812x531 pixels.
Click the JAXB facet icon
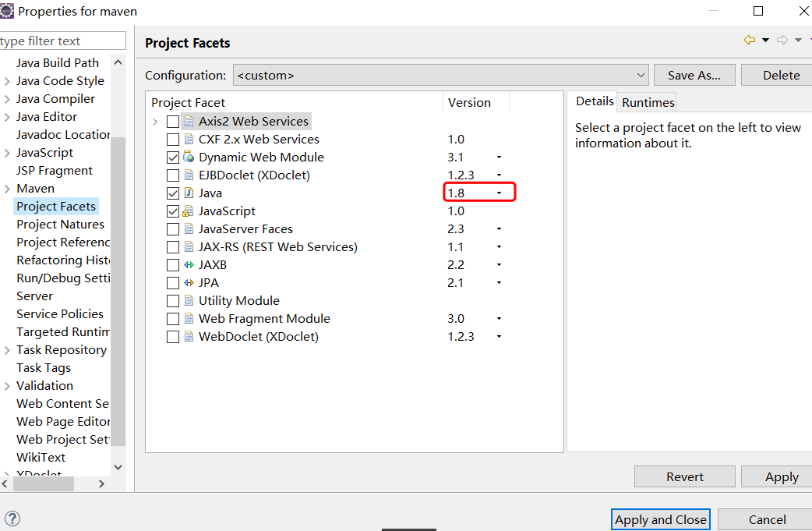pyautogui.click(x=189, y=265)
